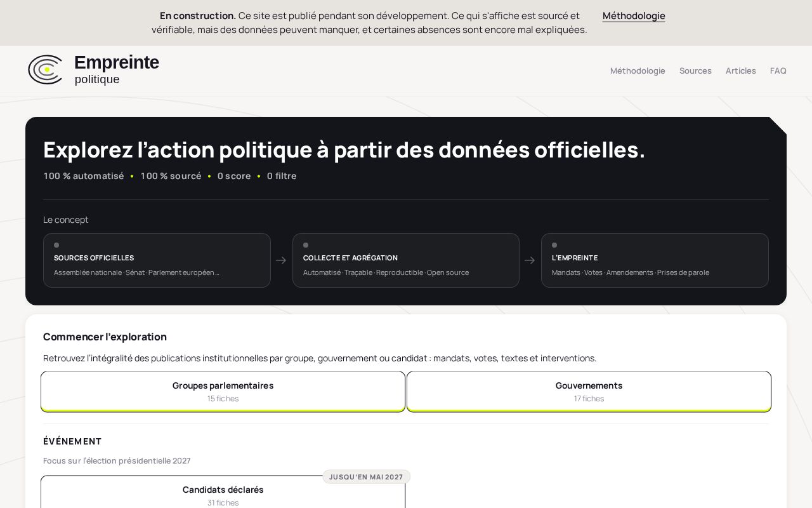Screen dimensions: 812x508
Task: Click 'Focus sur l'élection présidentielle 2027' text
Action: (117, 460)
